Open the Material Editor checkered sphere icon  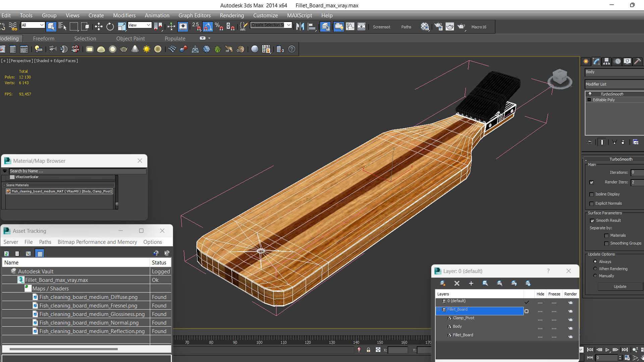click(425, 26)
